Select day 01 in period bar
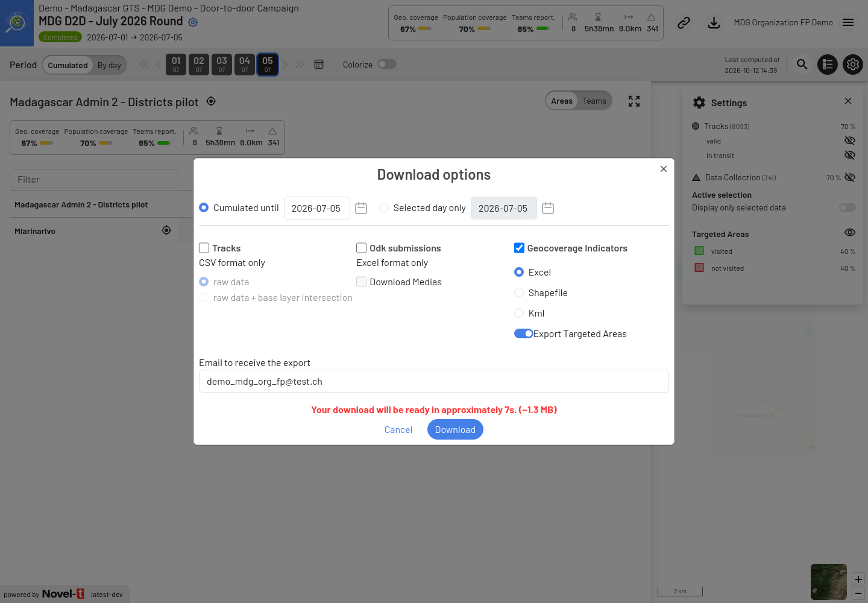 point(176,64)
